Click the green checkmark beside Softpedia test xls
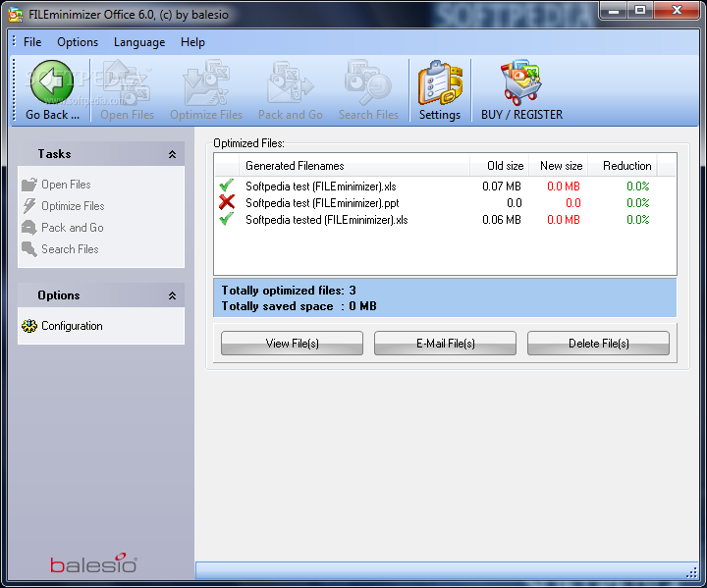 227,186
